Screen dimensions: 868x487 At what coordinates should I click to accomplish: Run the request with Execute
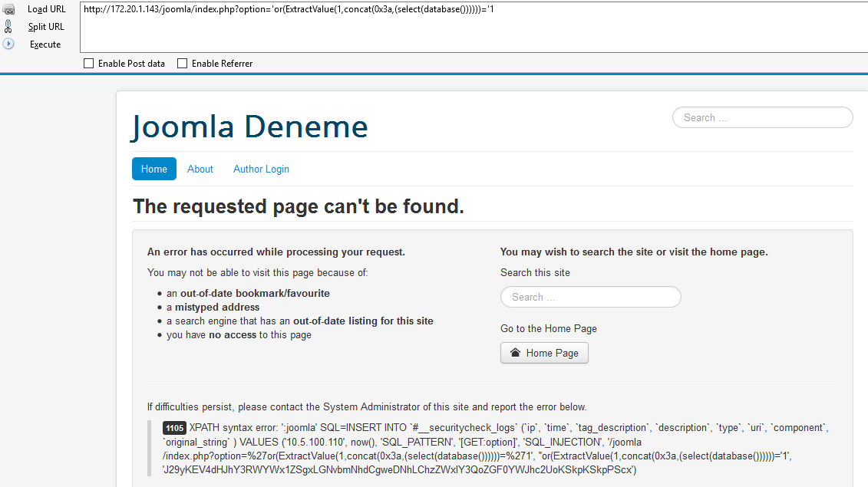pos(45,44)
